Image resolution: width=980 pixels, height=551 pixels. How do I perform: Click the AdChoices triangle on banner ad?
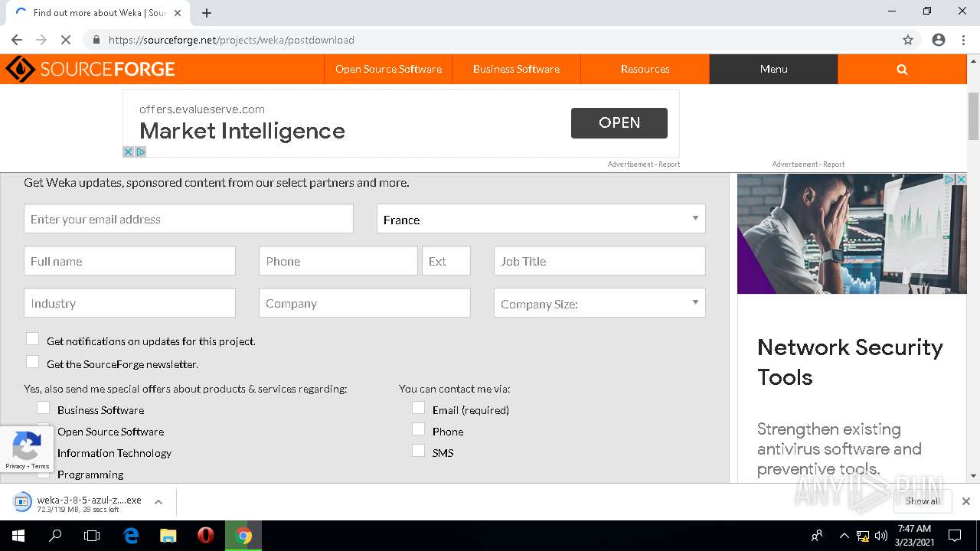(x=141, y=152)
